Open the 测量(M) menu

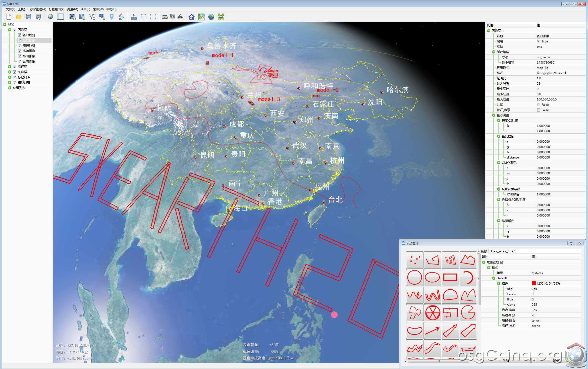(72, 9)
